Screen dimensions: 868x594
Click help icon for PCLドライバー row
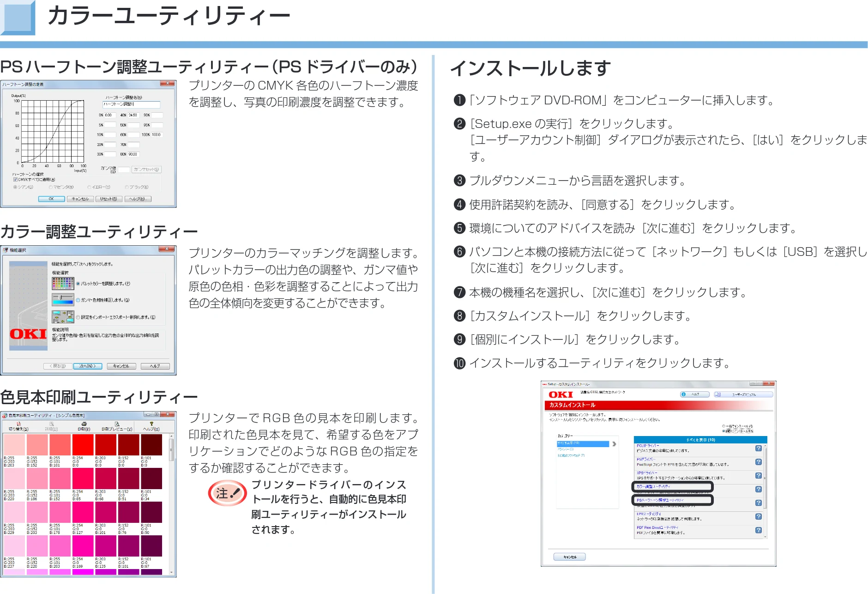(x=759, y=448)
